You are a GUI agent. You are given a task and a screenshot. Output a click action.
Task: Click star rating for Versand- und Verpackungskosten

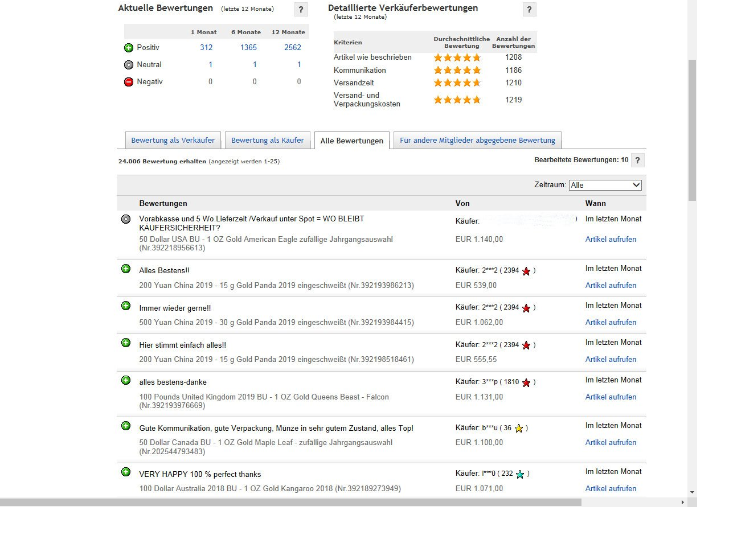457,100
